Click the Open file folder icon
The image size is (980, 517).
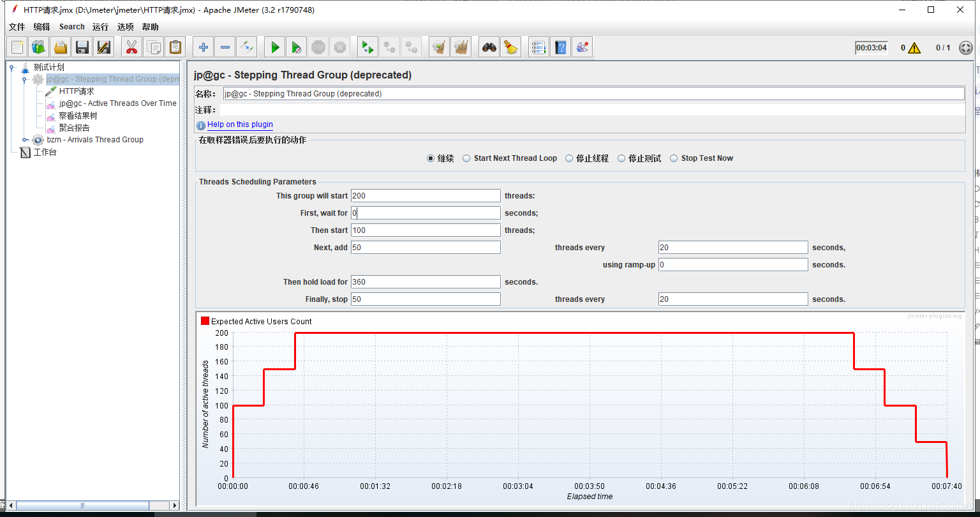click(61, 47)
